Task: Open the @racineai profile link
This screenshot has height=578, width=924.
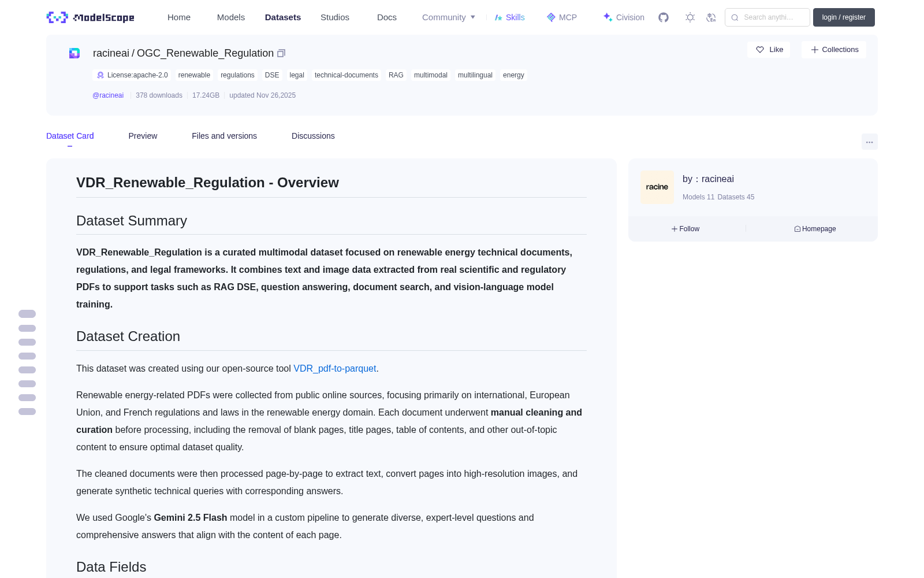Action: point(108,95)
